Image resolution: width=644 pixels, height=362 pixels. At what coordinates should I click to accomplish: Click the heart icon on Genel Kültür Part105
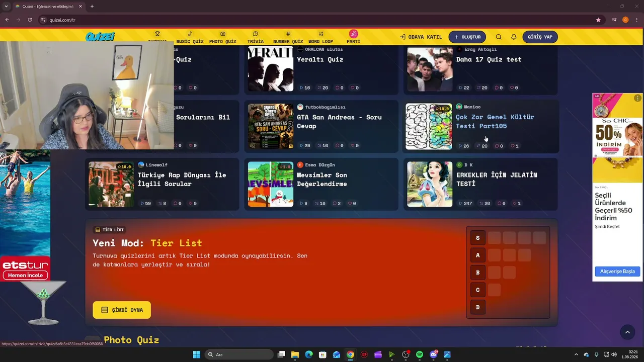(x=513, y=146)
